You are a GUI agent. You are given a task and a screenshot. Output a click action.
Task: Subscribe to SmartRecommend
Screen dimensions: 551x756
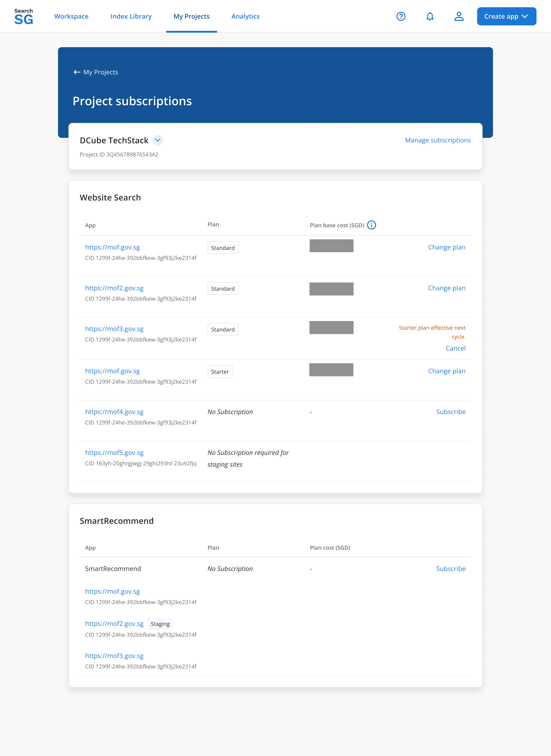[451, 569]
